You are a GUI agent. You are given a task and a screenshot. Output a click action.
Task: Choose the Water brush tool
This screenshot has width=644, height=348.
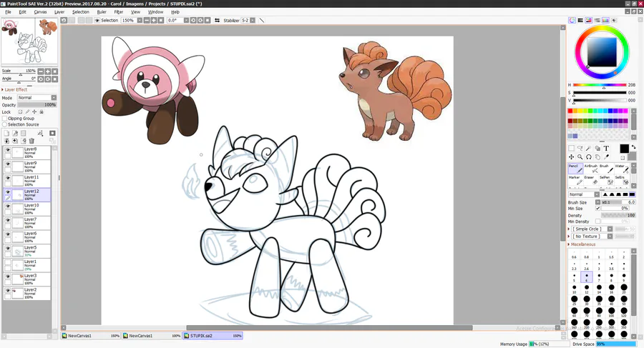pyautogui.click(x=621, y=168)
